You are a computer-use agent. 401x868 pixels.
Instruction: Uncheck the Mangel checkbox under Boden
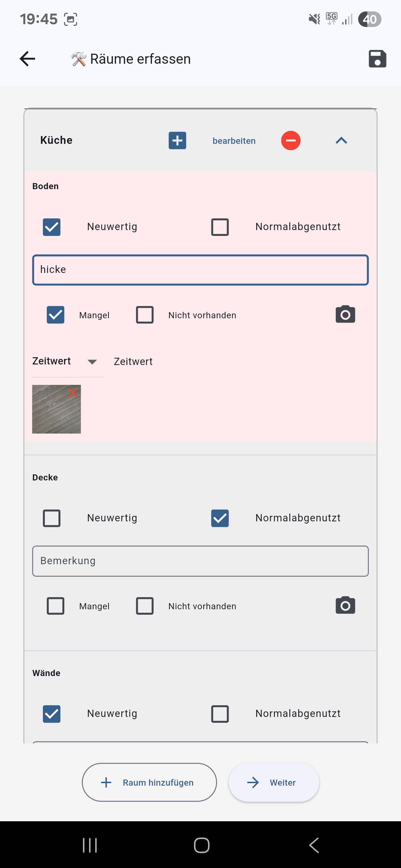click(56, 315)
